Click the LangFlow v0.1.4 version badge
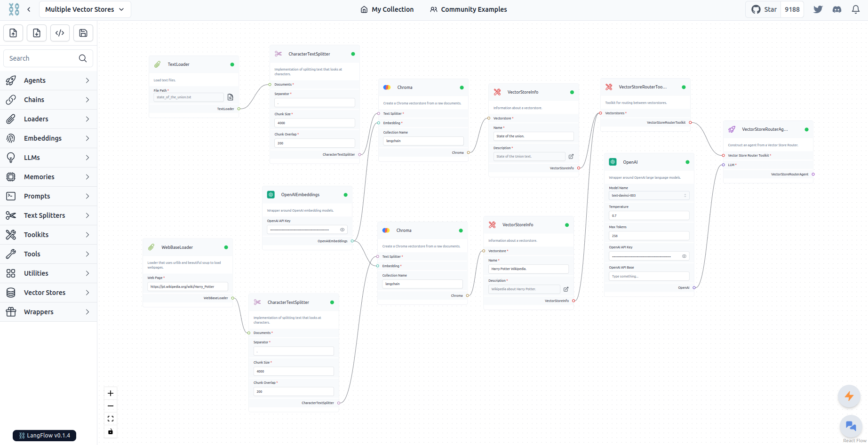 [x=45, y=436]
